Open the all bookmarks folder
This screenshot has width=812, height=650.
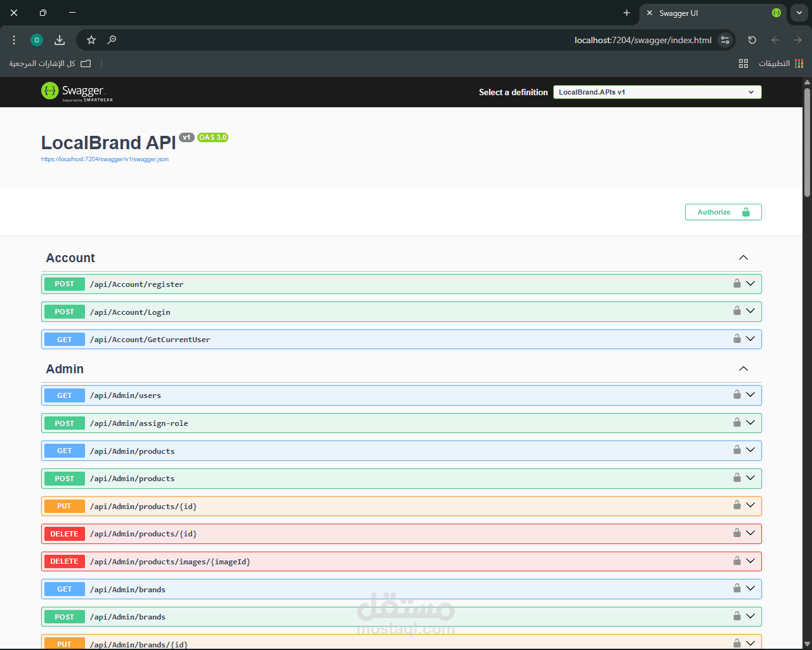50,63
